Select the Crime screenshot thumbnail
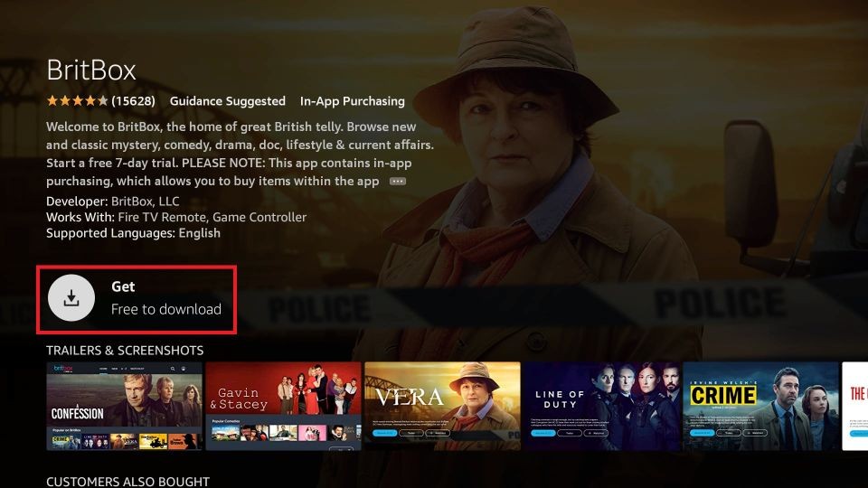This screenshot has width=868, height=488. (760, 406)
